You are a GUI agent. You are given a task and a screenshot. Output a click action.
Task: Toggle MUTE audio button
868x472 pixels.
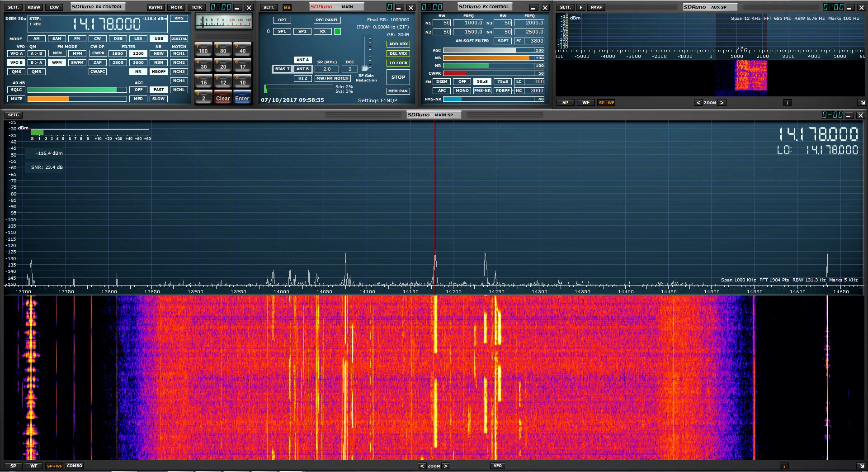click(x=16, y=99)
